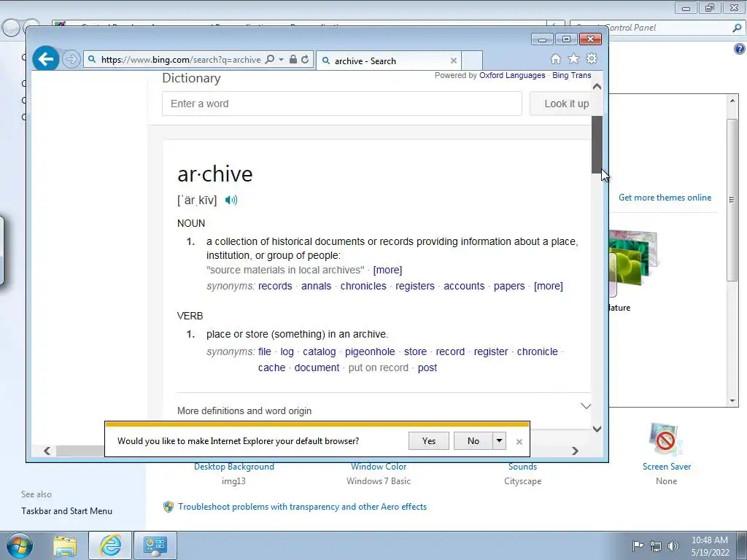Open the dropdown arrow beside No
The width and height of the screenshot is (747, 560).
(499, 441)
